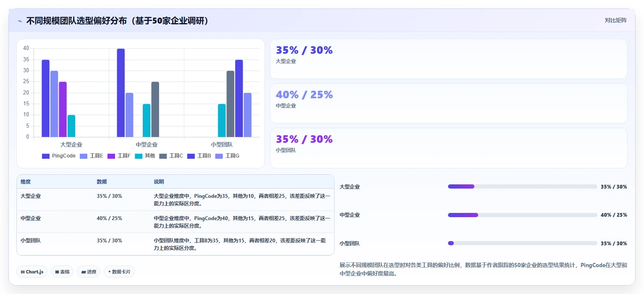Click the 小型团队 progress bar

523,243
